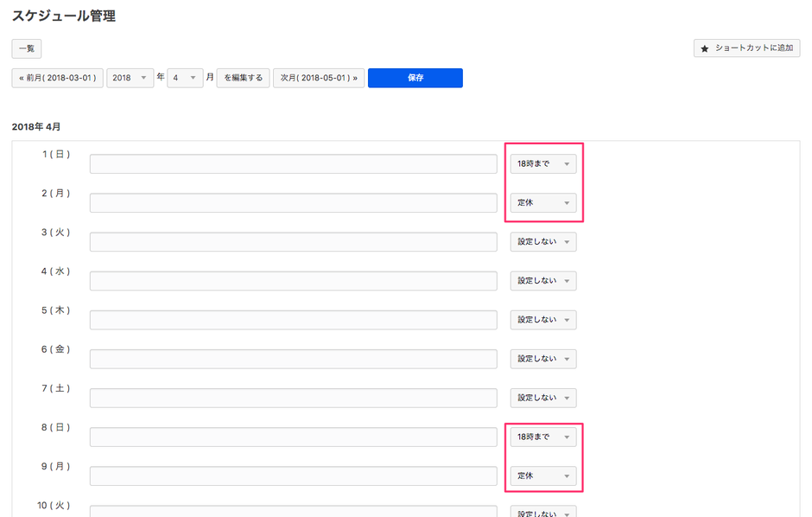The height and width of the screenshot is (517, 812).
Task: Open the 18時まで dropdown for 1(日)
Action: [x=543, y=163]
